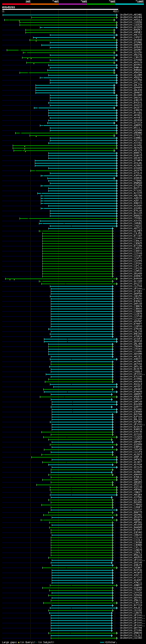Select hit UniRef100_Q84WI5
The image size is (146, 644).
pos(131,93)
